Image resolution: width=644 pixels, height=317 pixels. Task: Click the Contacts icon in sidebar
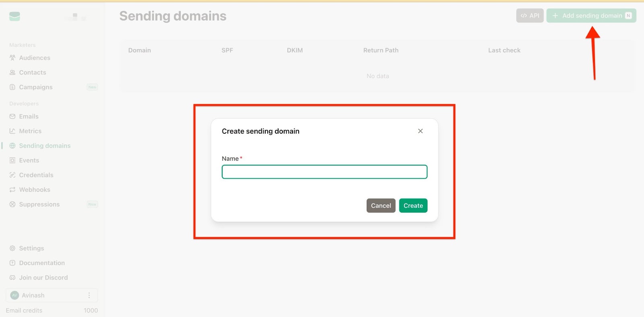[x=12, y=73]
